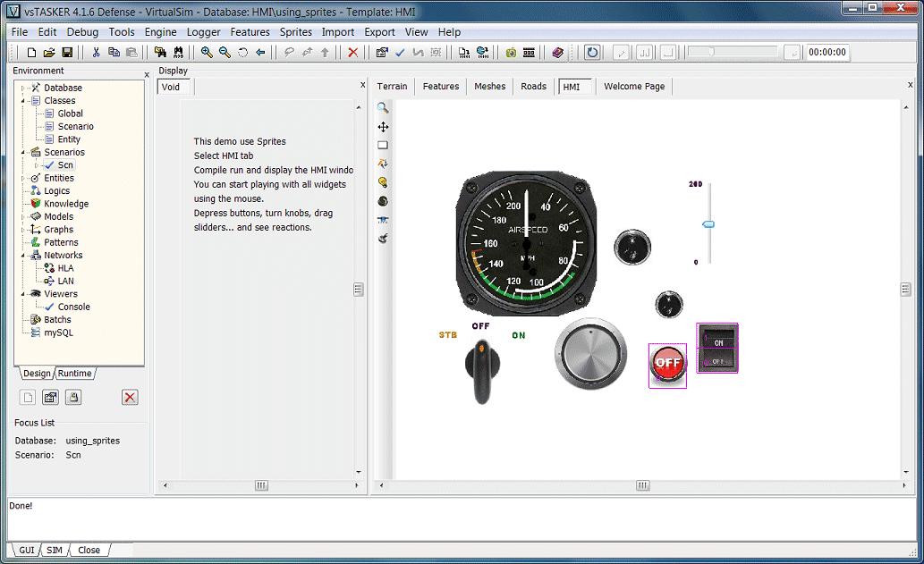Viewport: 924px width, 564px height.
Task: Click the vertical slider handle in HMI
Action: pyautogui.click(x=708, y=225)
